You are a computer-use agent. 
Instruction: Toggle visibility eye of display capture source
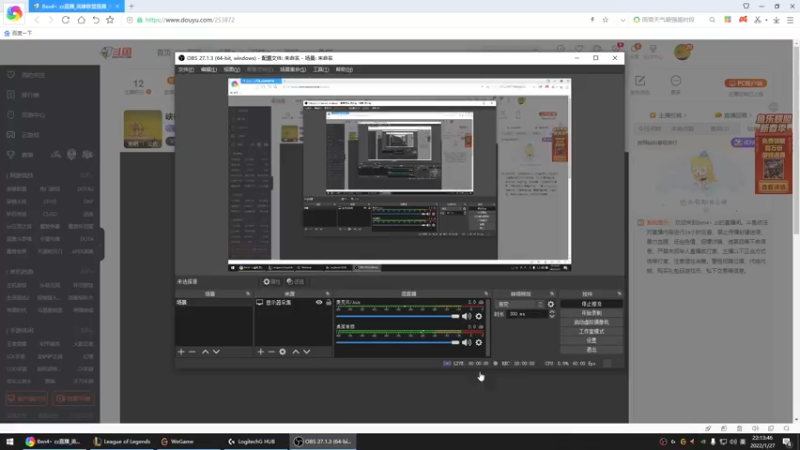pos(319,303)
